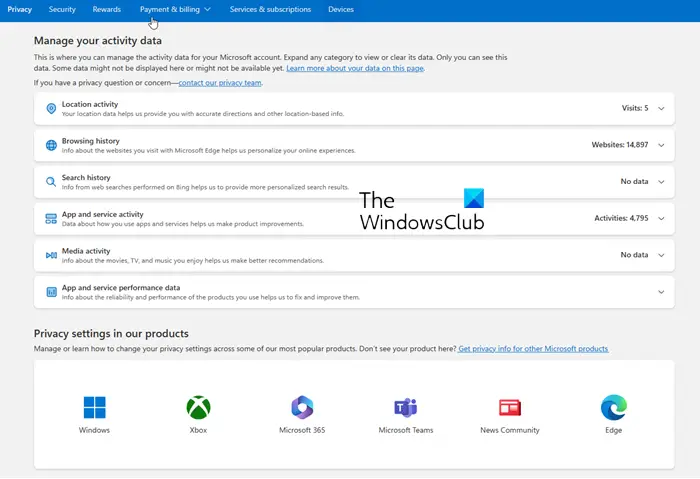Click the 'Search history' title
The width and height of the screenshot is (700, 479).
tap(86, 178)
